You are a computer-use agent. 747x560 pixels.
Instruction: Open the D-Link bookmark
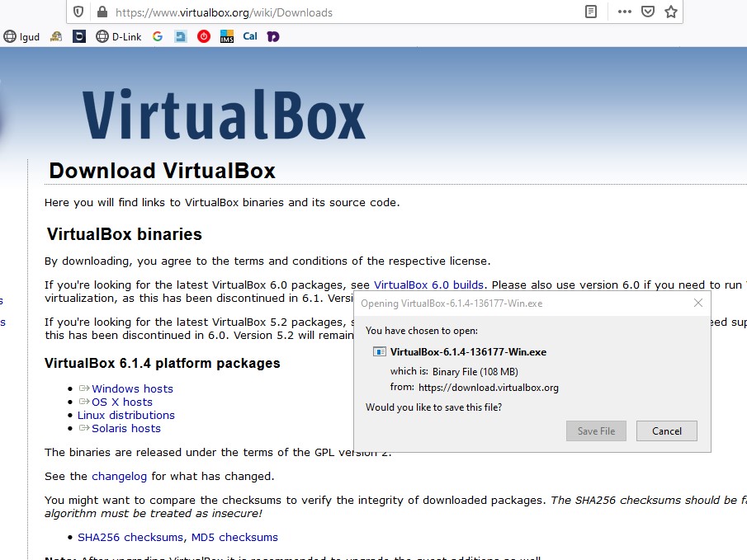click(119, 36)
